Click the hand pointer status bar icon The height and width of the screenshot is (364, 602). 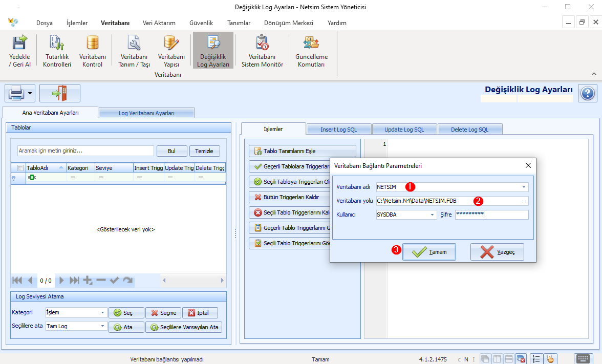(x=551, y=359)
